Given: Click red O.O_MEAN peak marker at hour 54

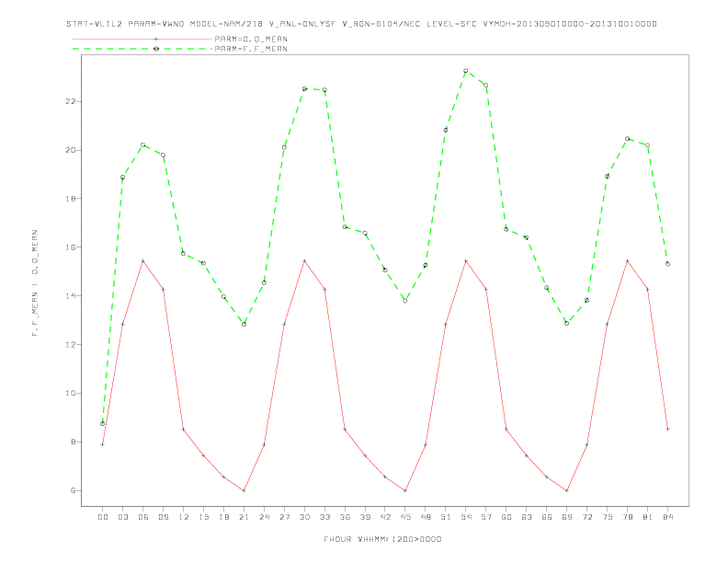Looking at the screenshot, I should coord(466,261).
